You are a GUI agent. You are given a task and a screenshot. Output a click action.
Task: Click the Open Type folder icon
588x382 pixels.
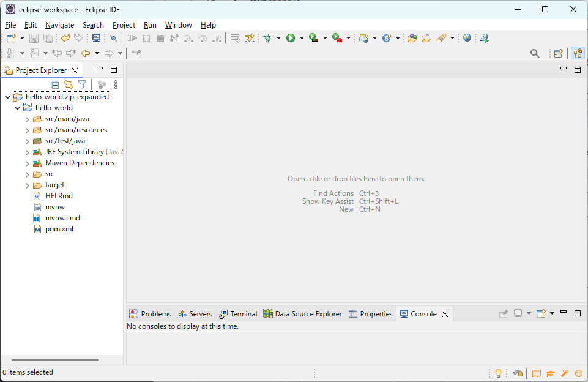coord(412,38)
